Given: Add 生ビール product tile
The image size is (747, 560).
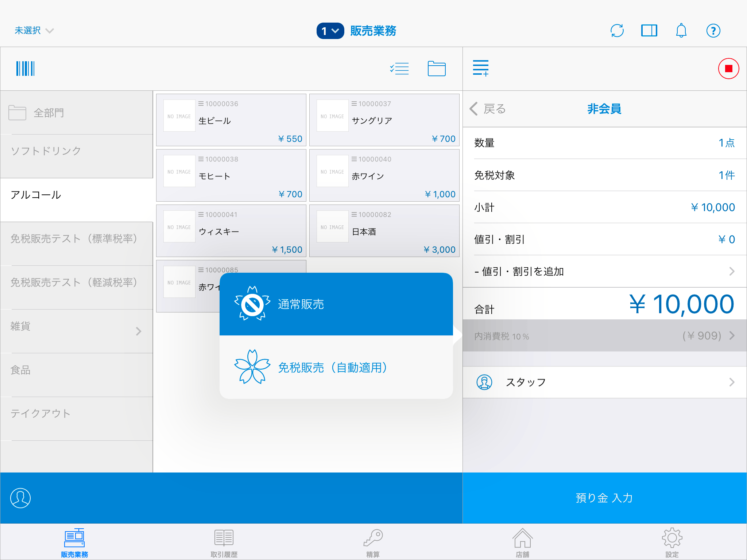Looking at the screenshot, I should (231, 120).
